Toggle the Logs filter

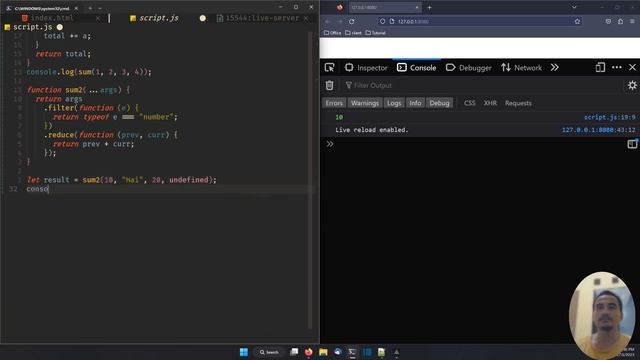click(x=394, y=103)
